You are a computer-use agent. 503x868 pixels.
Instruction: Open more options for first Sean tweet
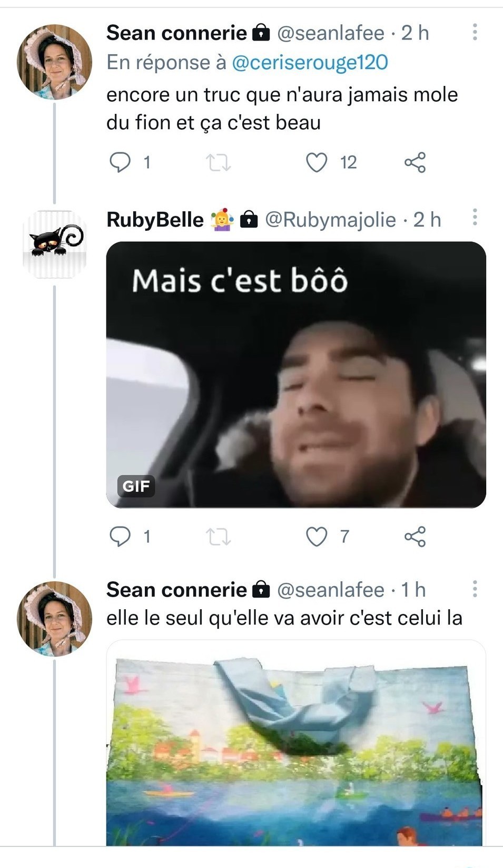(x=475, y=32)
